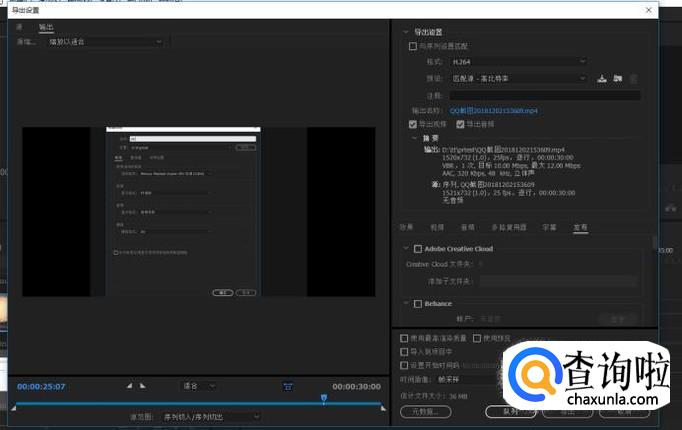Tick the Adobe Creative Cloud checkbox

417,249
